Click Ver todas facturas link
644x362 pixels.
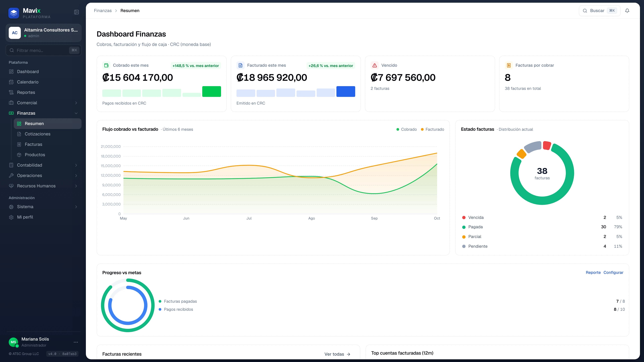(337, 354)
